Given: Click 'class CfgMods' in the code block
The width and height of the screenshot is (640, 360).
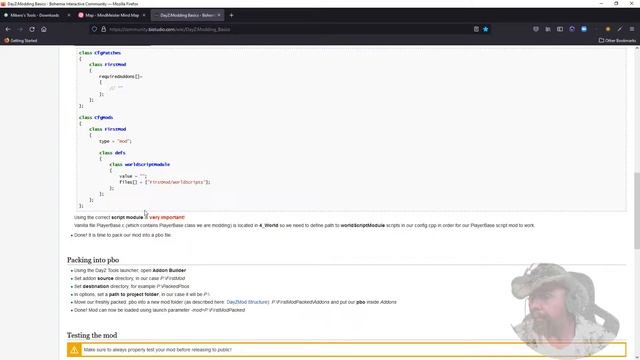Looking at the screenshot, I should click(96, 118).
